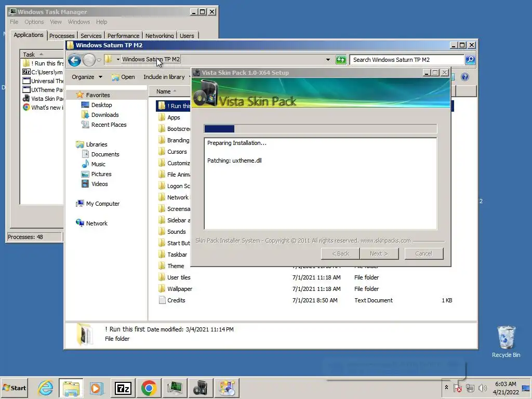Image resolution: width=532 pixels, height=399 pixels.
Task: Launch Windows Media Player from taskbar
Action: tap(96, 388)
